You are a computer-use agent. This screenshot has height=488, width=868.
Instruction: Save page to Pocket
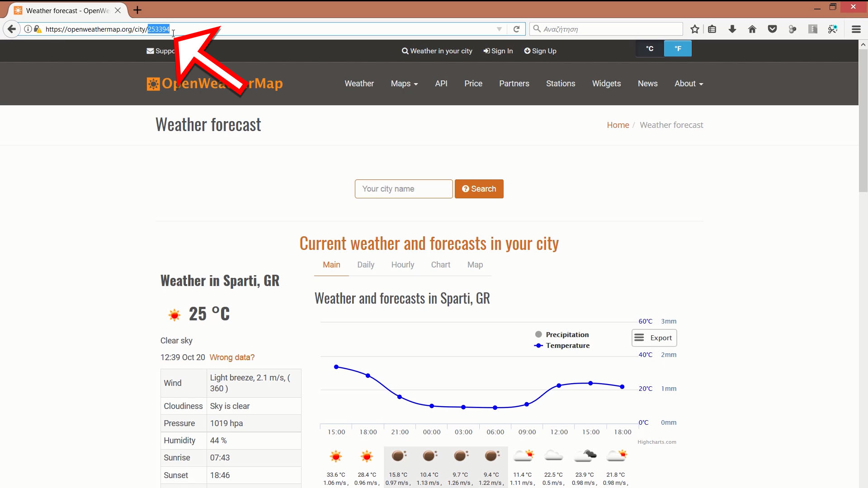point(772,29)
